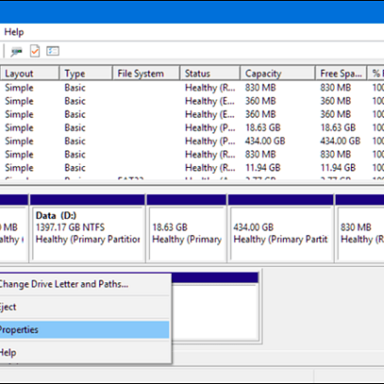Select Change Drive Letter and Paths option
This screenshot has width=384, height=384.
85,284
